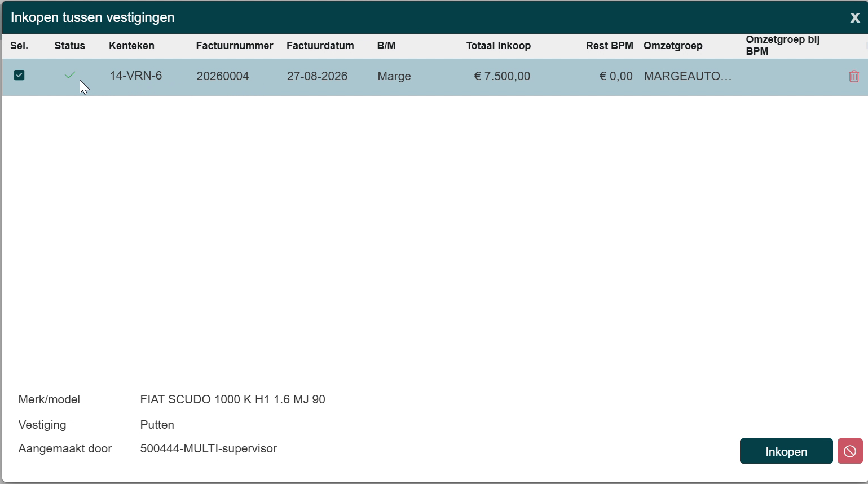
Task: Select license plate 14-VRN-6 cell
Action: pyautogui.click(x=136, y=76)
